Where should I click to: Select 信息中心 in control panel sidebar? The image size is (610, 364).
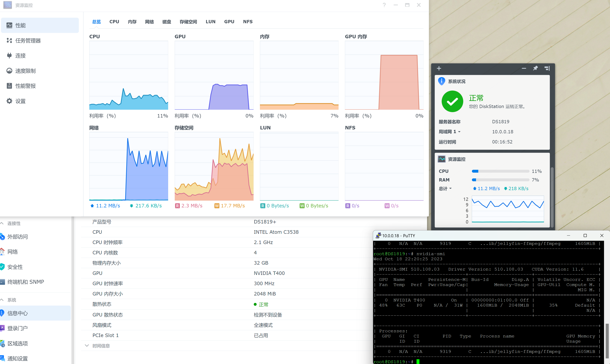point(36,313)
